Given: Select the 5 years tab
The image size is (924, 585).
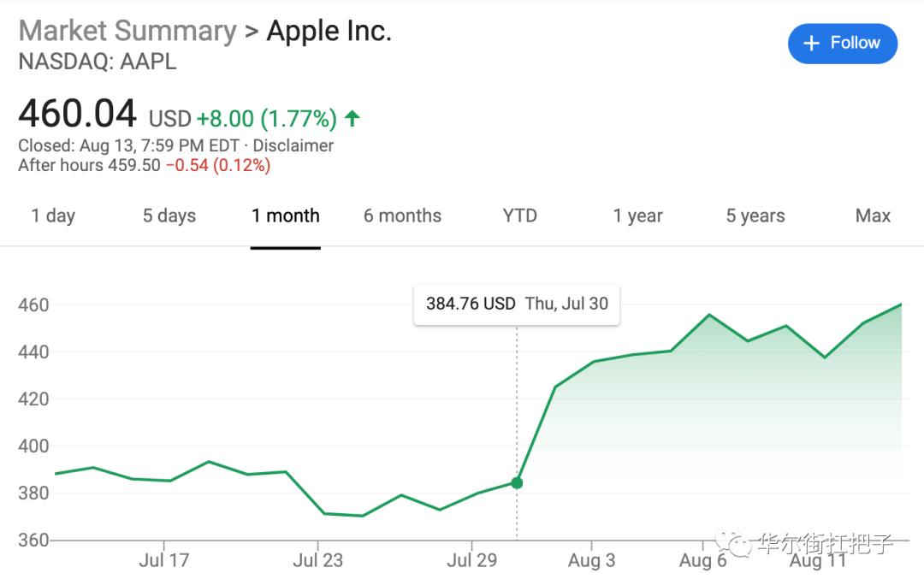Looking at the screenshot, I should pos(755,216).
